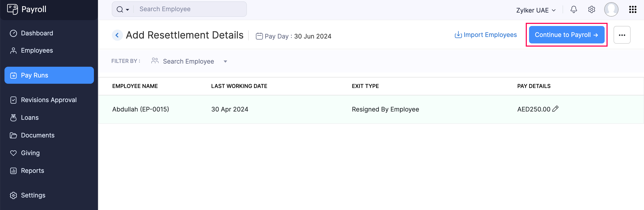Click the Pay Day calendar icon
The height and width of the screenshot is (210, 644).
tap(259, 36)
